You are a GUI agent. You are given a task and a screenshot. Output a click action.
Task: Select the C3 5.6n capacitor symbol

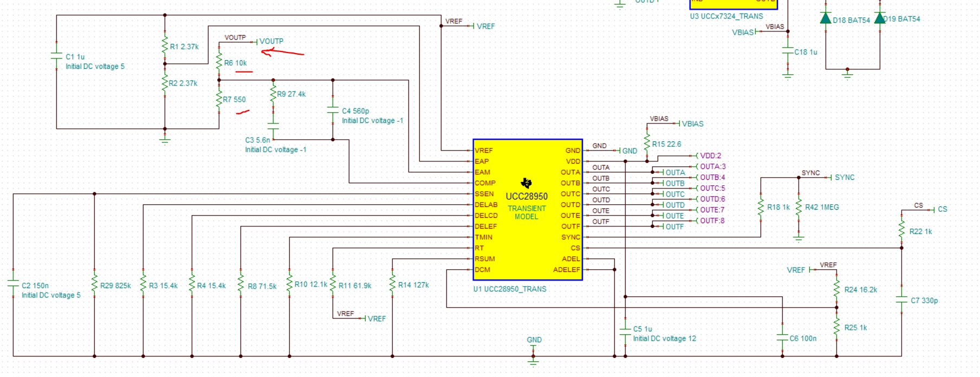coord(273,126)
